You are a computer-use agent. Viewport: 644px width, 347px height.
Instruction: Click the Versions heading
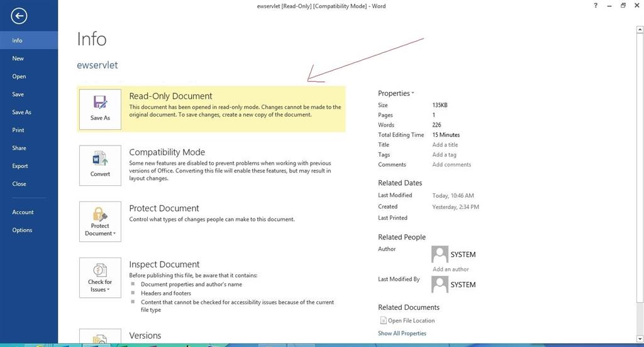145,336
